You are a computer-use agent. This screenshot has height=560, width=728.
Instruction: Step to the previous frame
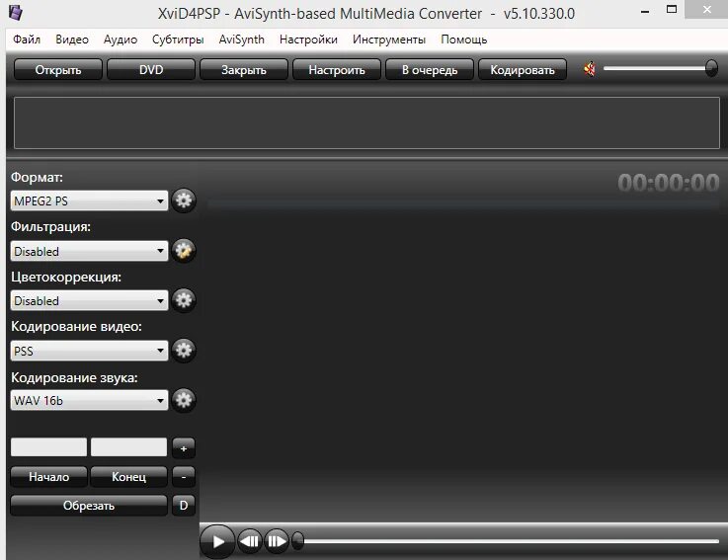click(250, 541)
